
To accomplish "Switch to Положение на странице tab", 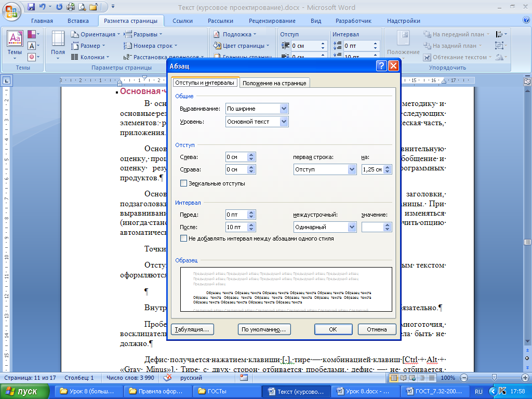I will coord(274,83).
